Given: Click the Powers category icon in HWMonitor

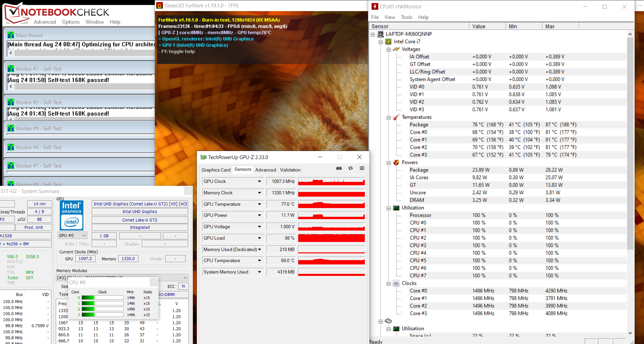Looking at the screenshot, I should pos(396,162).
